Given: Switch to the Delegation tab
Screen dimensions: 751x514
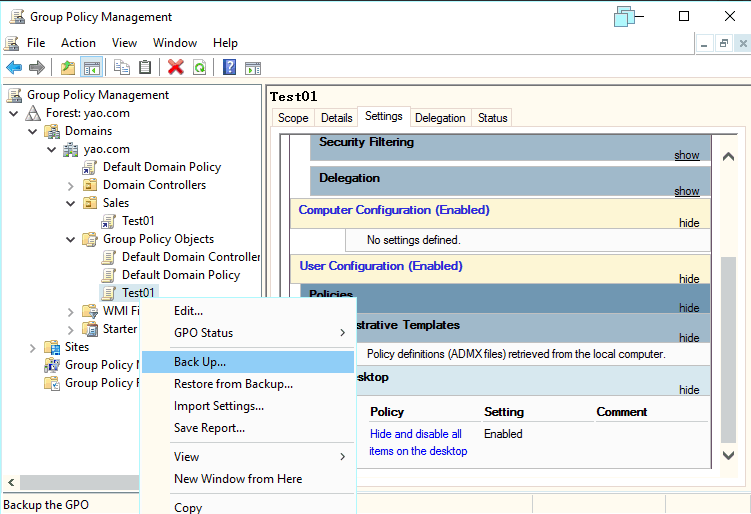Looking at the screenshot, I should [x=440, y=118].
